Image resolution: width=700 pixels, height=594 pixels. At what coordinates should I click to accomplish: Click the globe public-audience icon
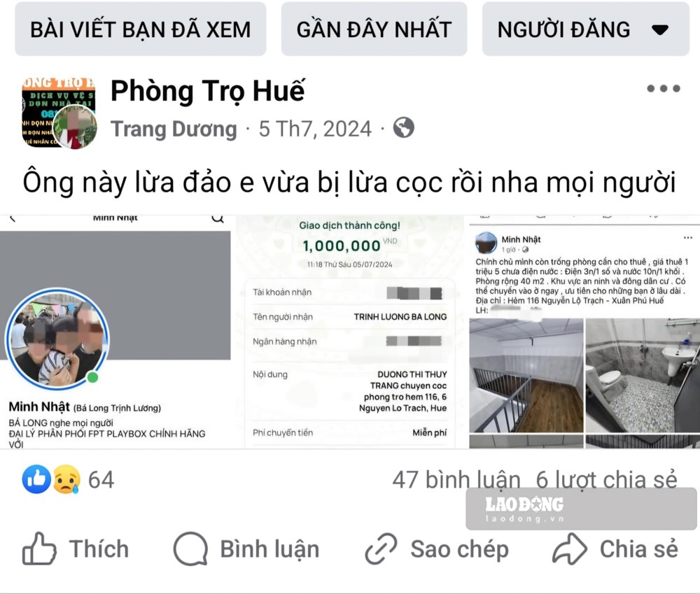[404, 127]
